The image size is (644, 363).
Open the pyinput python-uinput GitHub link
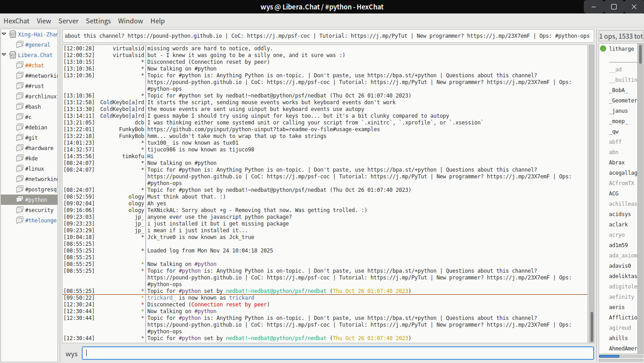pyautogui.click(x=263, y=129)
